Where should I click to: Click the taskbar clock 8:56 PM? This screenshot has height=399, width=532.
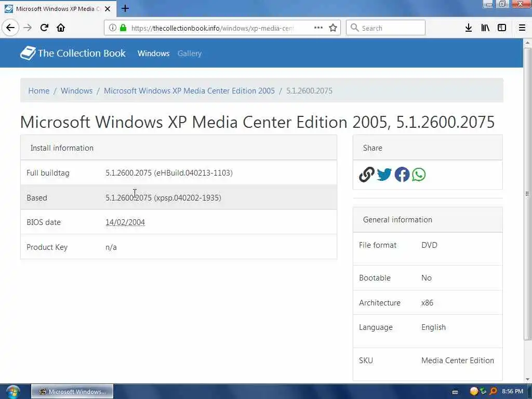click(x=512, y=391)
